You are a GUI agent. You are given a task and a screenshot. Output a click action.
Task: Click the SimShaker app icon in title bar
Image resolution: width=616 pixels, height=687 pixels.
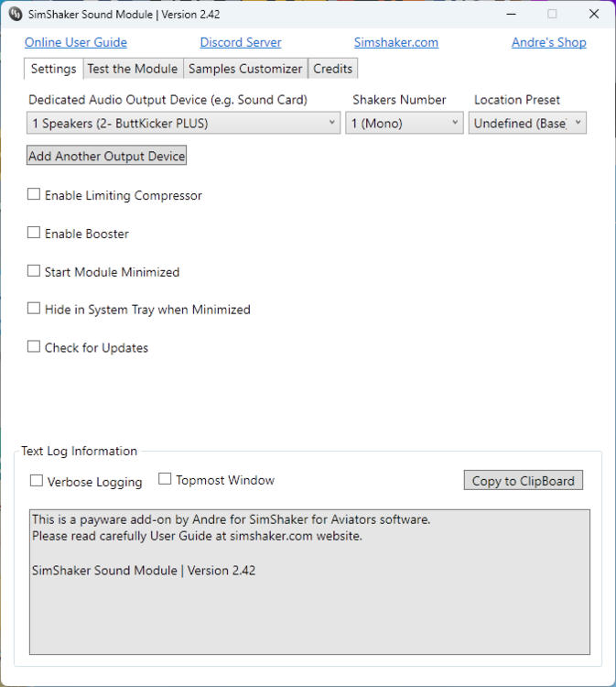click(16, 15)
